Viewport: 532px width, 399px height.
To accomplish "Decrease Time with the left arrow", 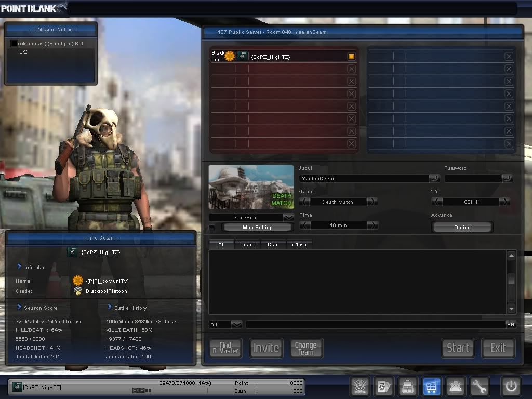I will coord(305,225).
